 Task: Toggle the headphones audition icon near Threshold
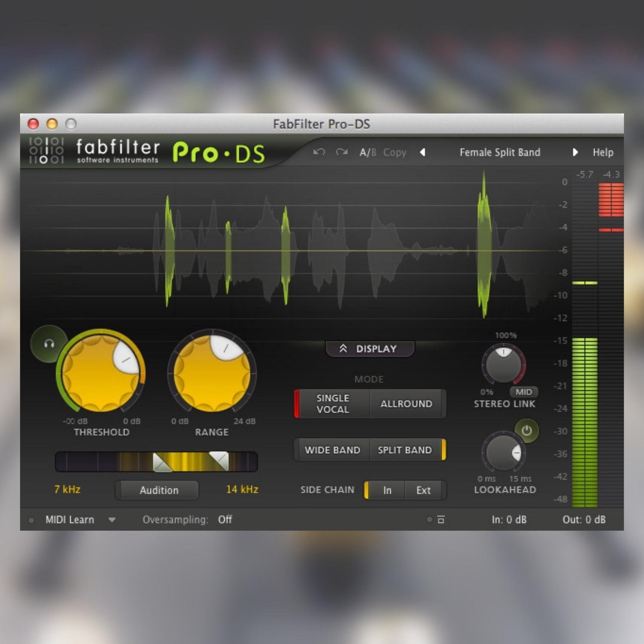49,344
